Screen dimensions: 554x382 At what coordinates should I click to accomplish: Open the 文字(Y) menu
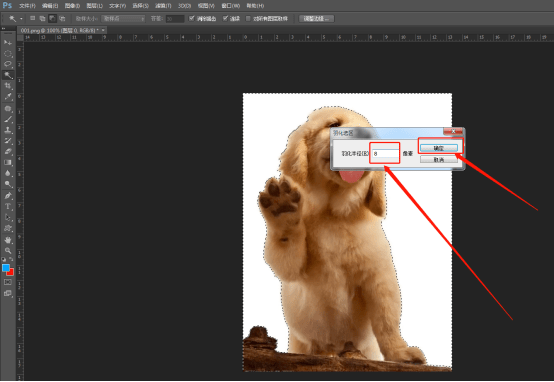pos(117,6)
